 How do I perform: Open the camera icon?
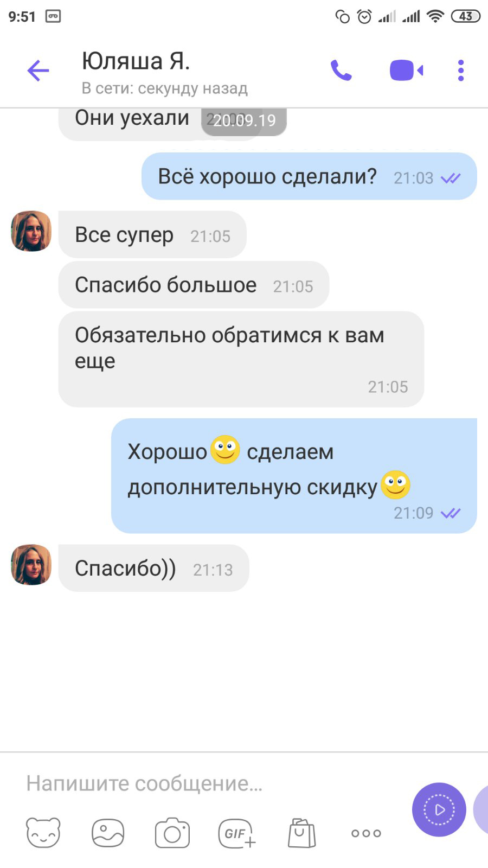(172, 833)
